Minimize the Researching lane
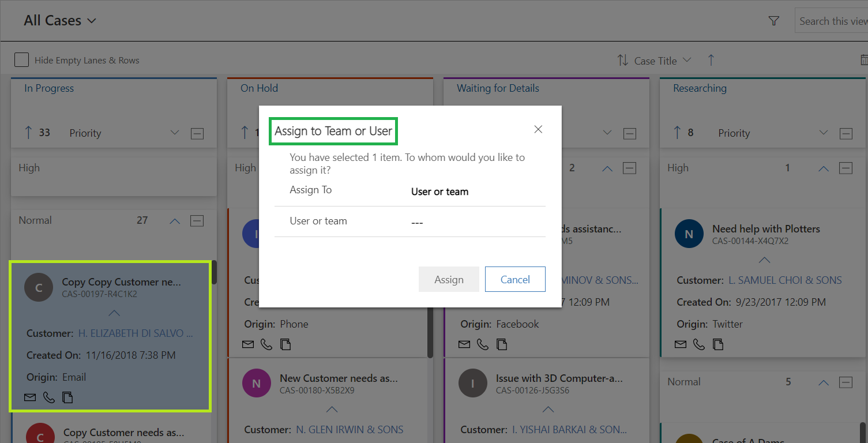868x443 pixels. 846,134
